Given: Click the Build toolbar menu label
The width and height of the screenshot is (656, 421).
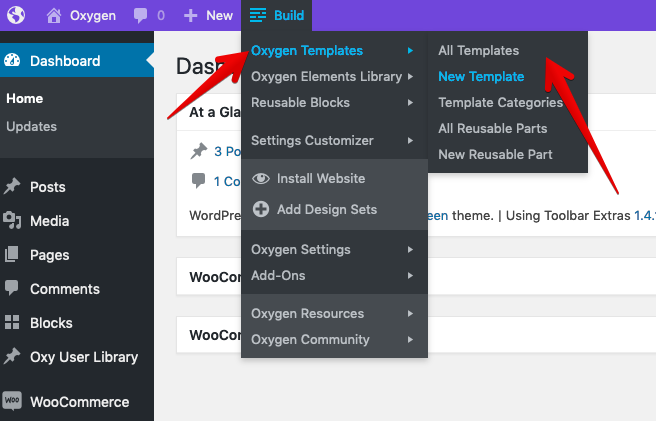Looking at the screenshot, I should click(x=289, y=15).
